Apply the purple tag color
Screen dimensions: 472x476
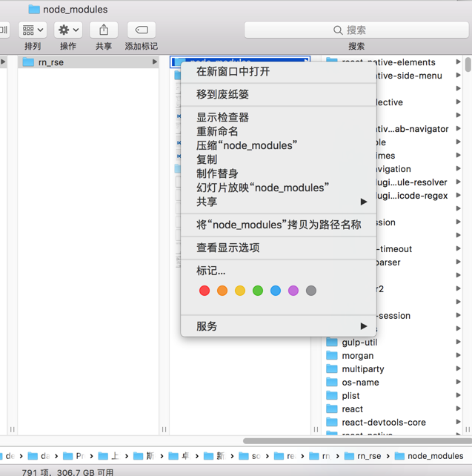coord(293,291)
